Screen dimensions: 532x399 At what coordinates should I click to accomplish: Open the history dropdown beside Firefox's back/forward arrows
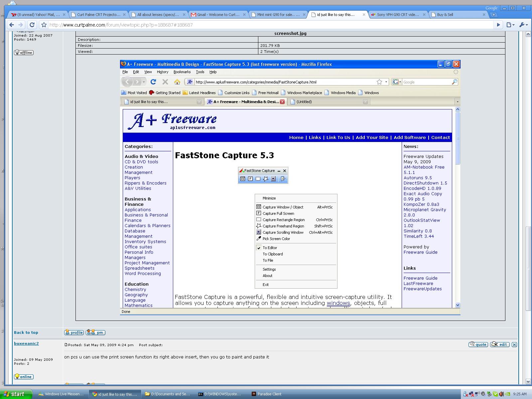(x=144, y=82)
